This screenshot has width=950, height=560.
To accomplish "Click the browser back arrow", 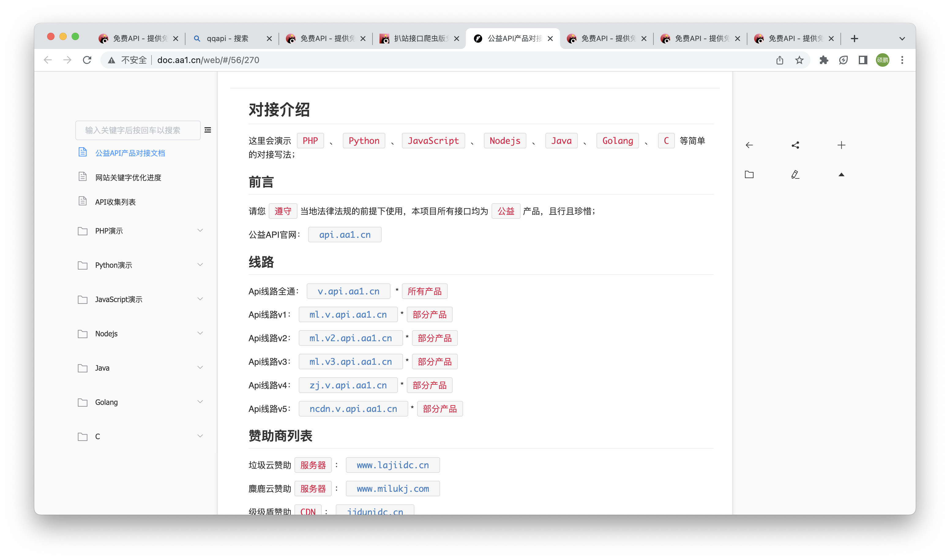I will [47, 60].
